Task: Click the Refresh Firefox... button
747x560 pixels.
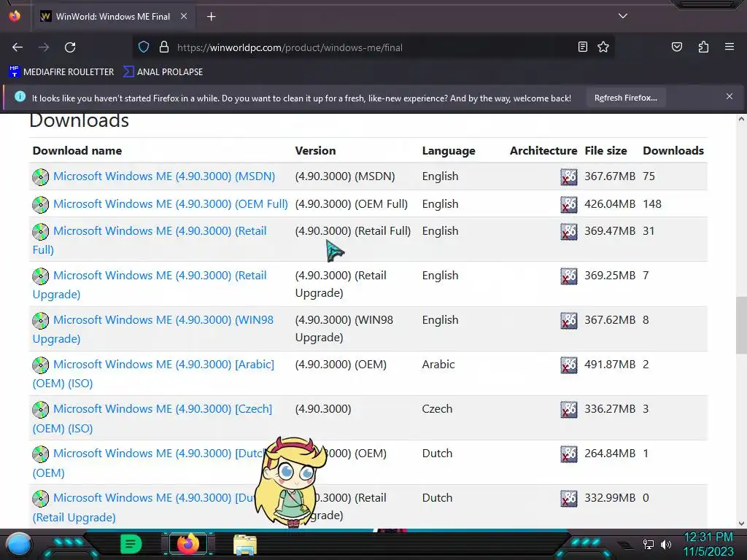Action: (x=625, y=98)
